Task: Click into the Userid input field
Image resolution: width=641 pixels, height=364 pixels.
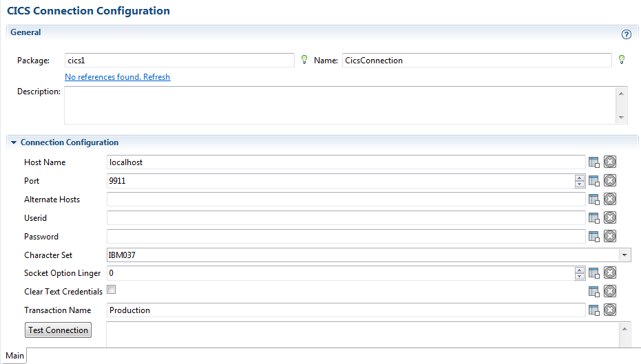Action: point(346,217)
